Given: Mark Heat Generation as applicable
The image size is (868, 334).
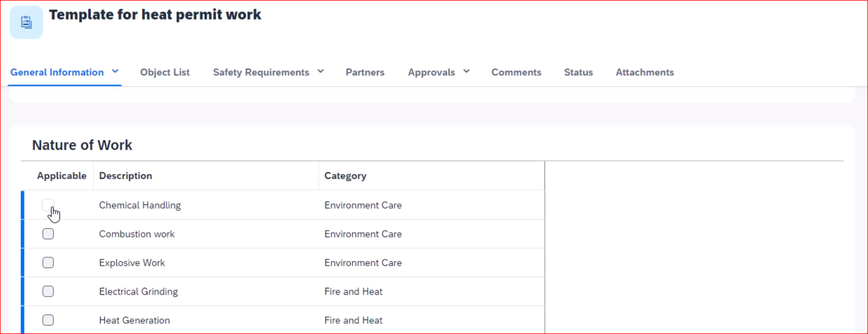Looking at the screenshot, I should click(x=48, y=320).
